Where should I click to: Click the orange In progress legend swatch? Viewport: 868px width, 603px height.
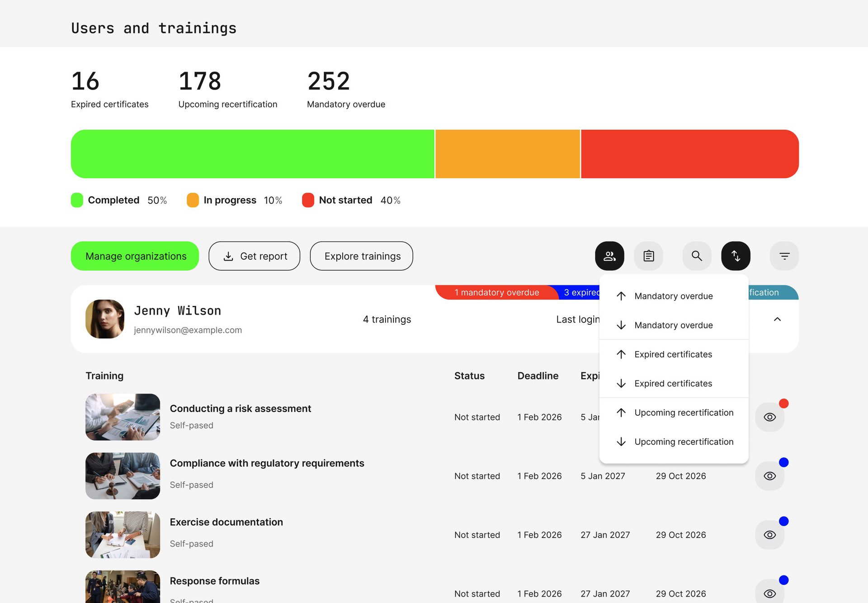[x=193, y=200]
